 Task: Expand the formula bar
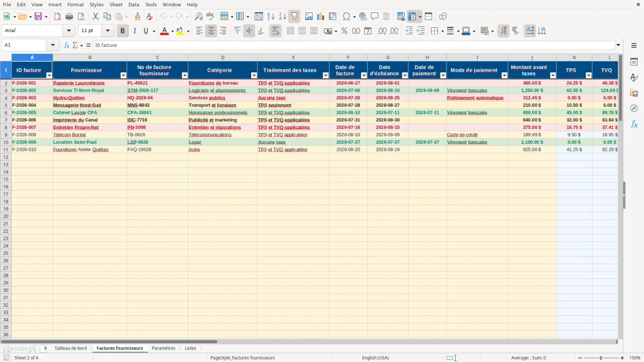(618, 45)
